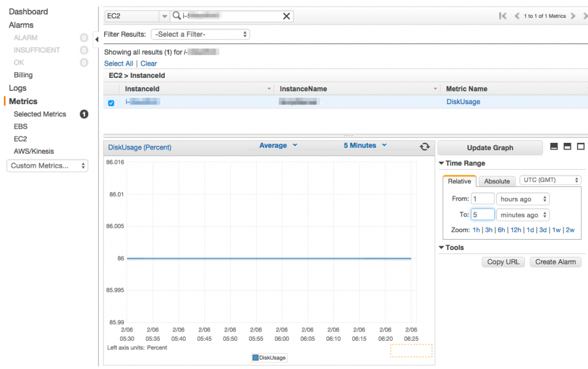This screenshot has height=369, width=588.
Task: Open EC2 metrics in sidebar
Action: coord(20,139)
